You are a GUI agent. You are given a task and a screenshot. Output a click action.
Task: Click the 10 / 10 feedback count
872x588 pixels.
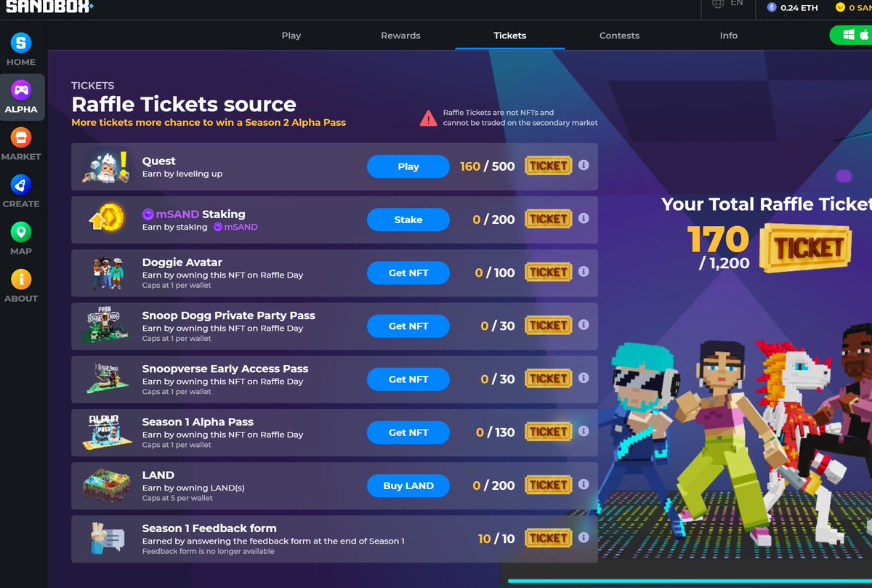point(496,539)
